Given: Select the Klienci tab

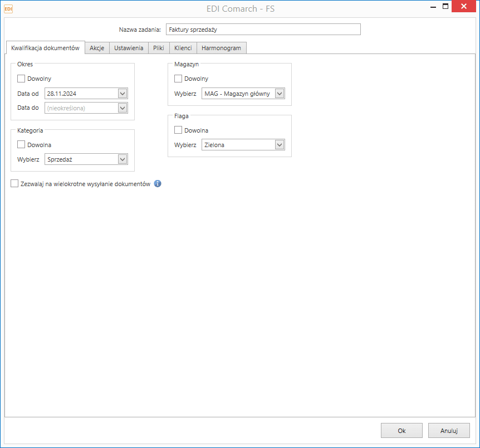Looking at the screenshot, I should 183,48.
